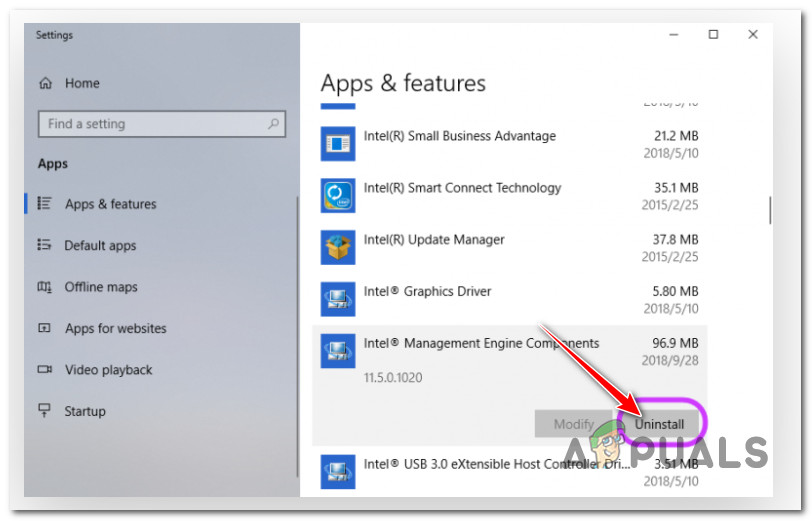The width and height of the screenshot is (812, 521).
Task: Click the Video playback camera icon
Action: 45,369
